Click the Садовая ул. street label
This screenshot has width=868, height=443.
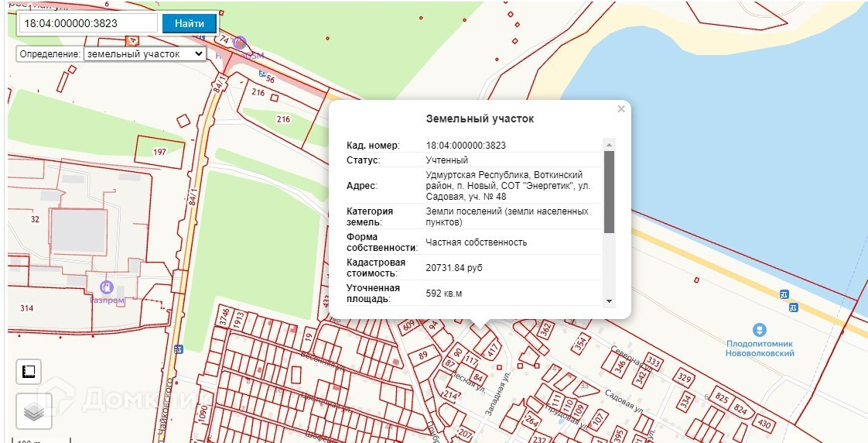coord(624,400)
